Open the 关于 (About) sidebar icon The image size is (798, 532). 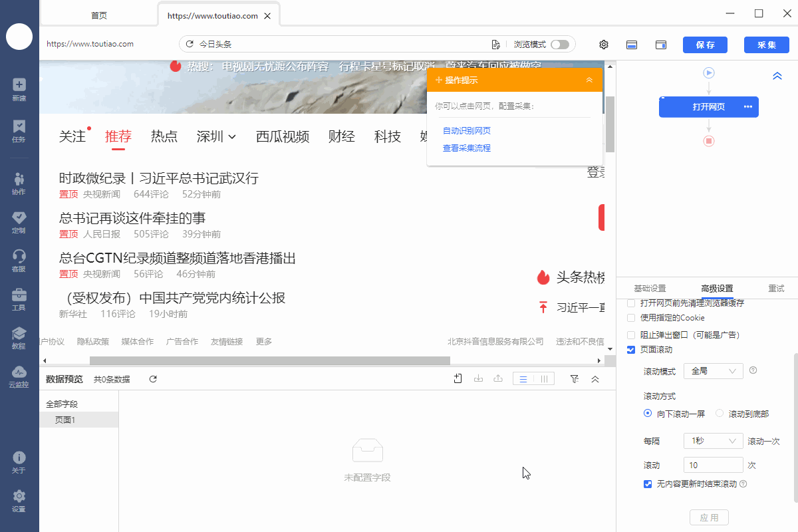pos(19,462)
